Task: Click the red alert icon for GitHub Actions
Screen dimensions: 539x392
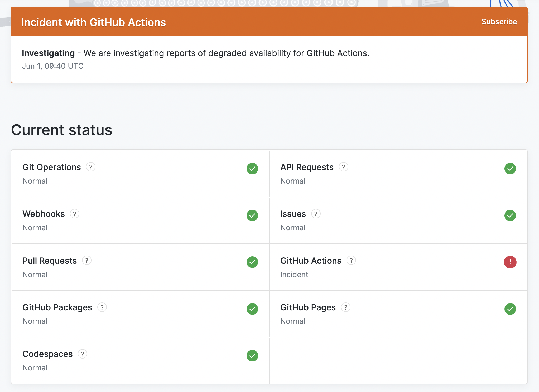Action: pyautogui.click(x=510, y=262)
